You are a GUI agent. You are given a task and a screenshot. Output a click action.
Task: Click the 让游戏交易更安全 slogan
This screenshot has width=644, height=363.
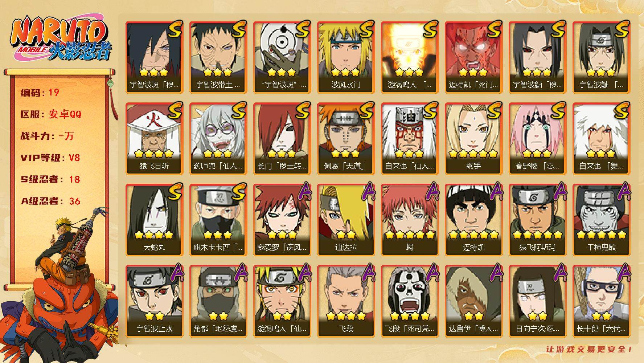coord(589,349)
